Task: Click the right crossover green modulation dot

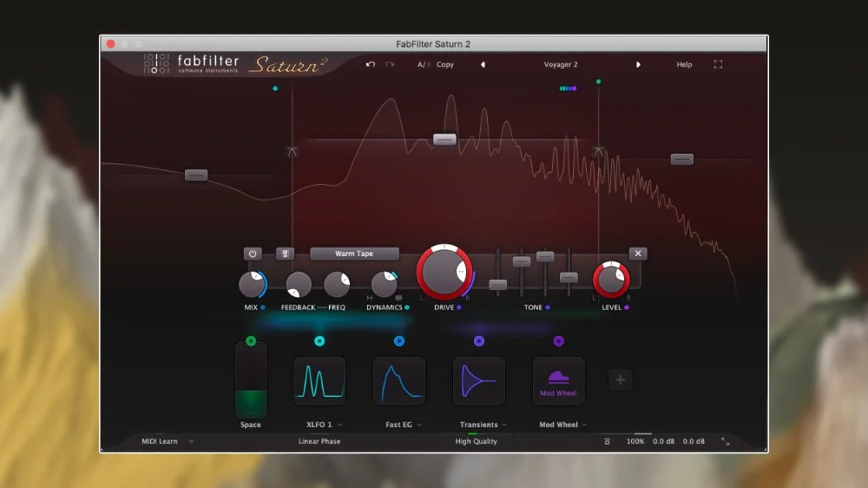Action: pyautogui.click(x=598, y=82)
